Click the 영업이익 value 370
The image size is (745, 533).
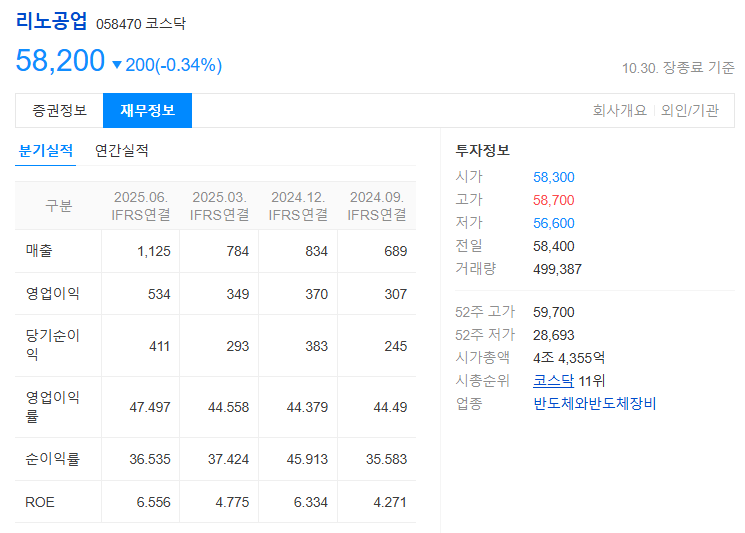pyautogui.click(x=316, y=294)
